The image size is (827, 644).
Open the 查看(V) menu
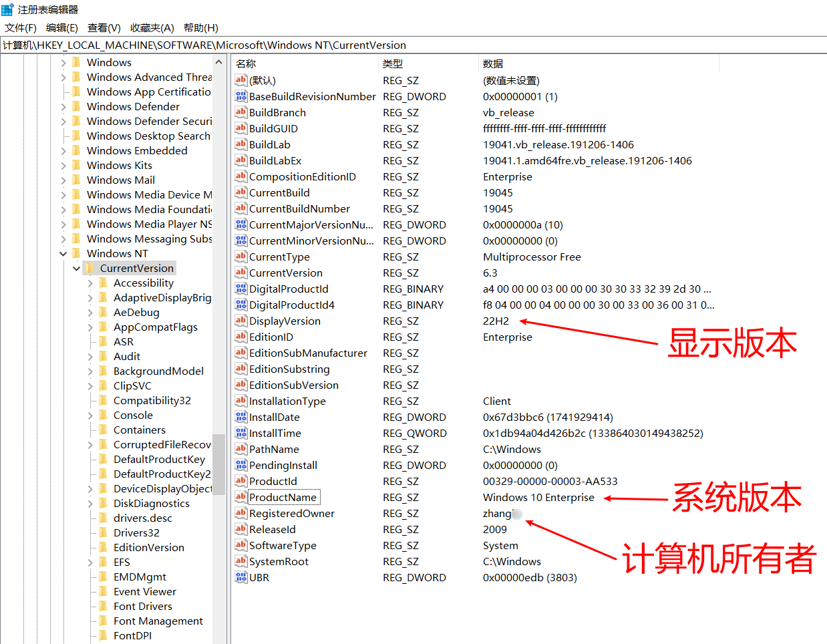pos(104,27)
